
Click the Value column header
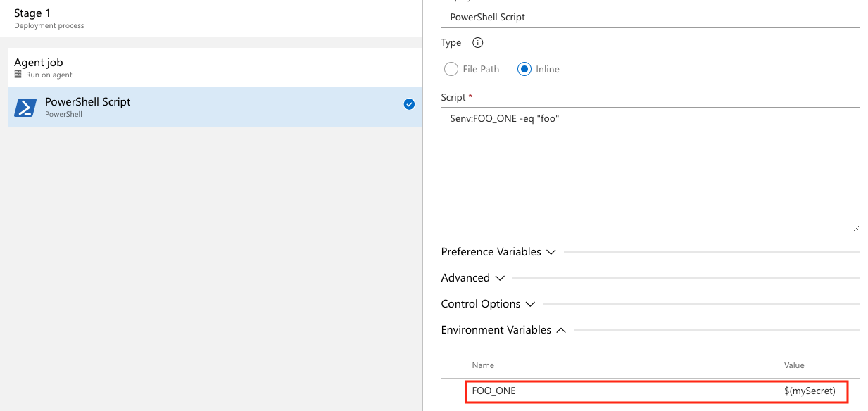point(794,365)
